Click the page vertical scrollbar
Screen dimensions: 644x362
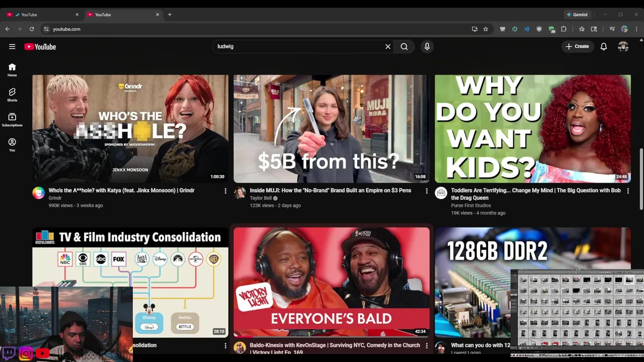tap(641, 179)
